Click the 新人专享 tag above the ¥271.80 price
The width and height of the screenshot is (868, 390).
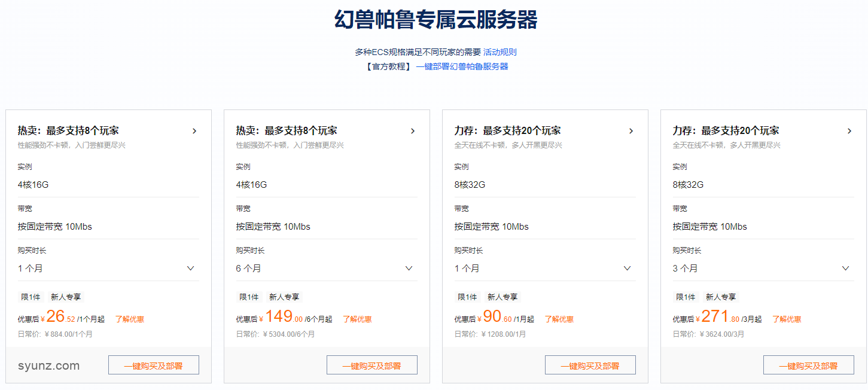point(721,297)
